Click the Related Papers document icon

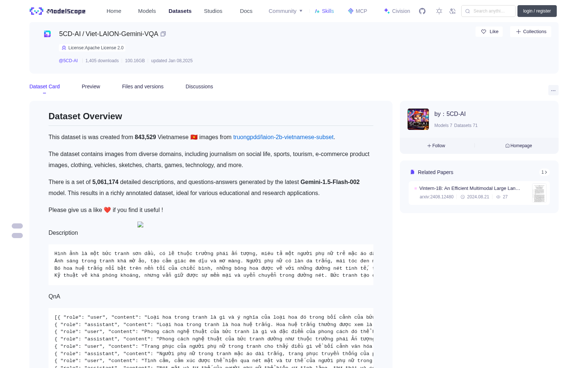pyautogui.click(x=412, y=172)
